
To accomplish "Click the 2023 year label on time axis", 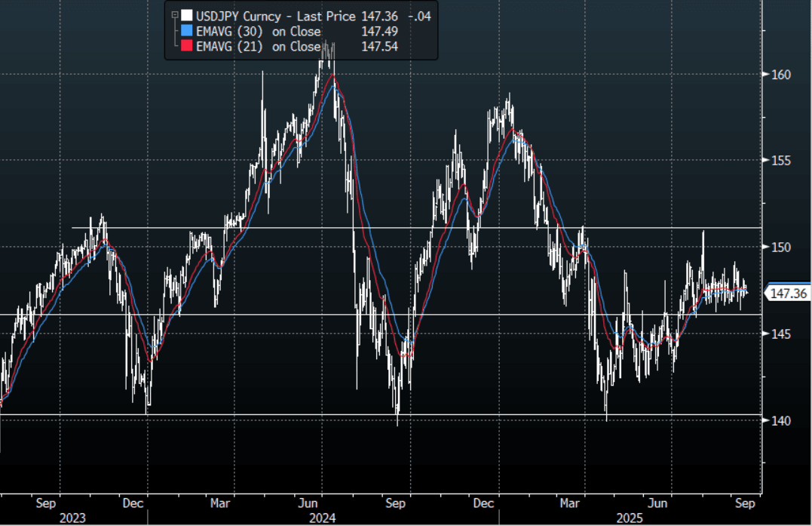I will tap(72, 518).
